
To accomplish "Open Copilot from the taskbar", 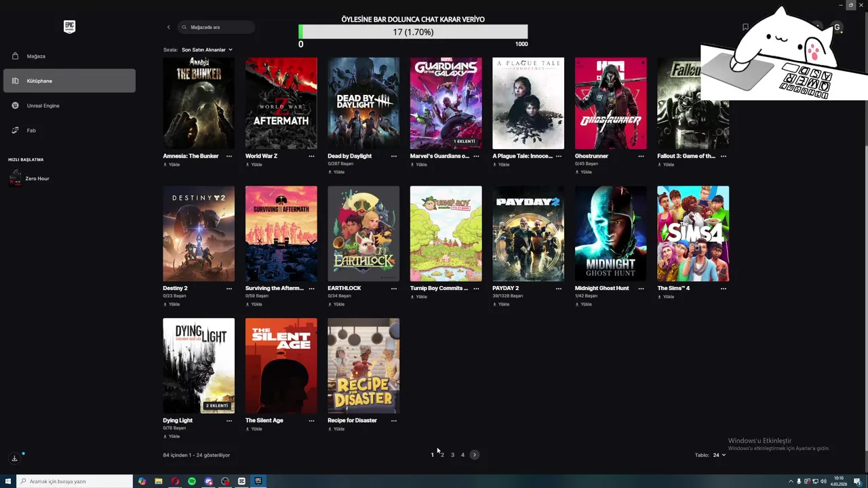I will 142,481.
